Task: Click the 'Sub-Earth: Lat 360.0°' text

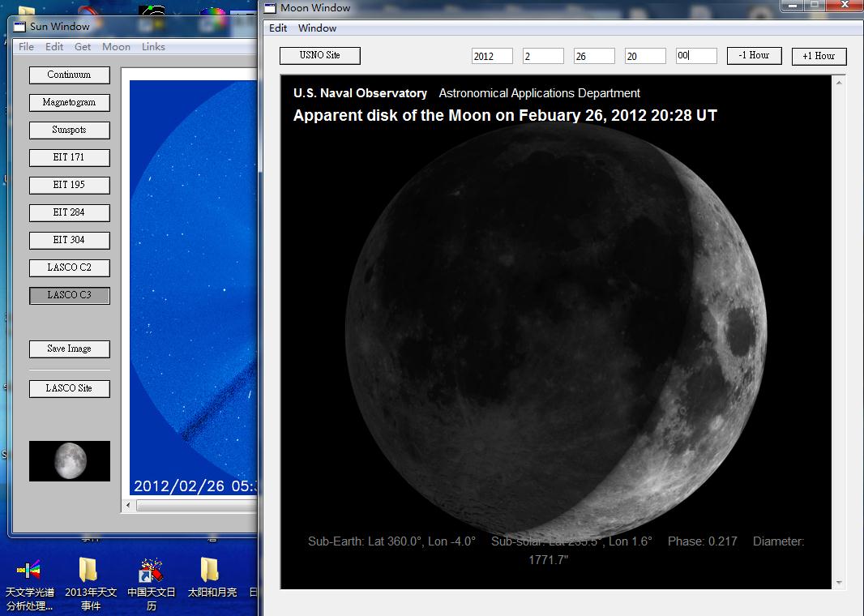Action: coord(366,541)
